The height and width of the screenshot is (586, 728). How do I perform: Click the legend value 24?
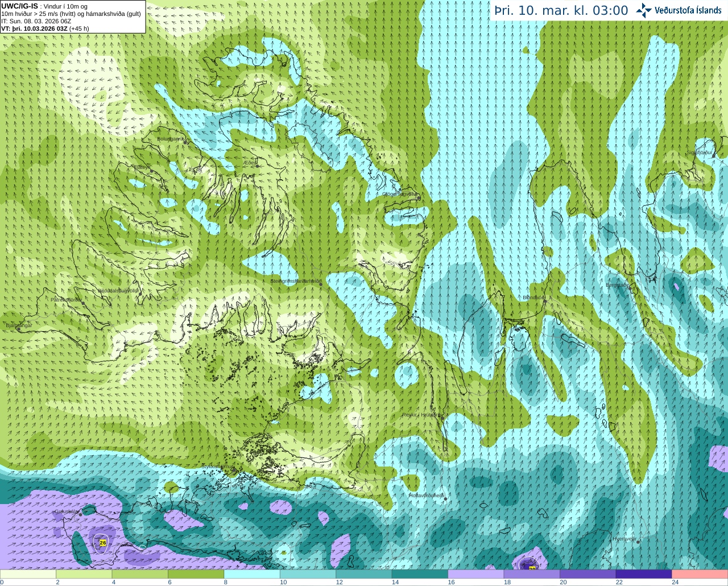click(x=675, y=582)
